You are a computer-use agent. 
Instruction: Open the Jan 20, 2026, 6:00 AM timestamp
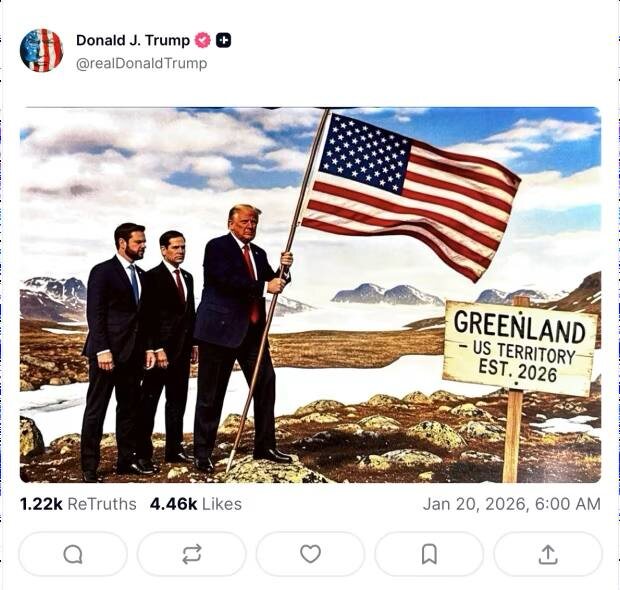click(512, 504)
